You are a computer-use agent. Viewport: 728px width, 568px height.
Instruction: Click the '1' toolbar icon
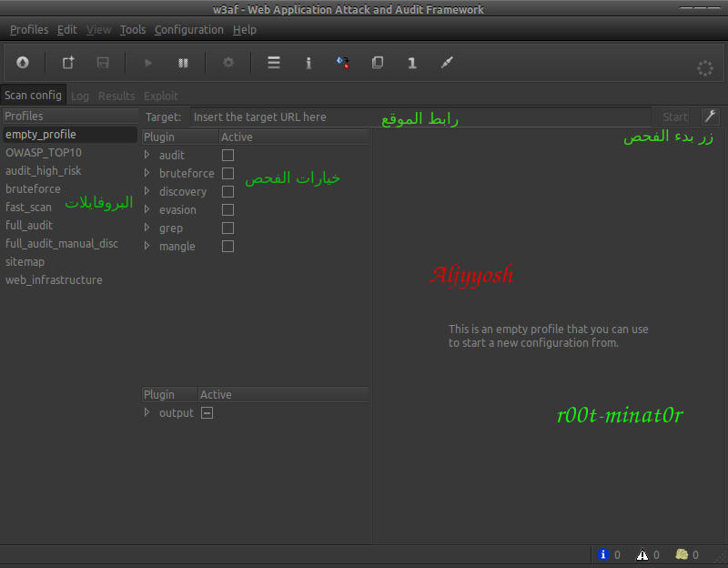coord(412,63)
